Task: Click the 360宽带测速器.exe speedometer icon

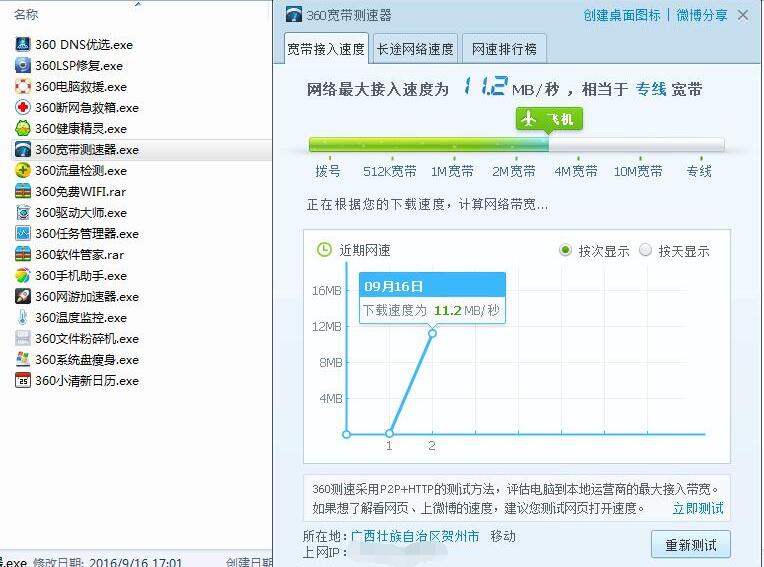Action: pos(22,149)
